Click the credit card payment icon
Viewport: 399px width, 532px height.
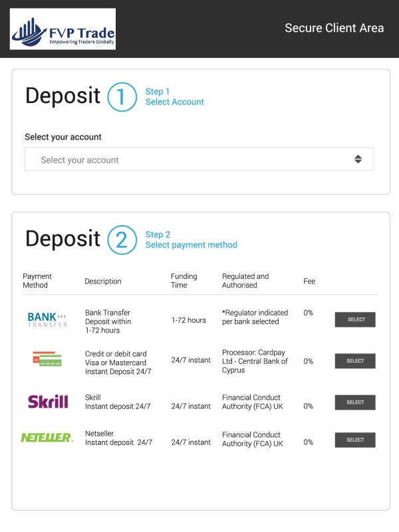[47, 361]
